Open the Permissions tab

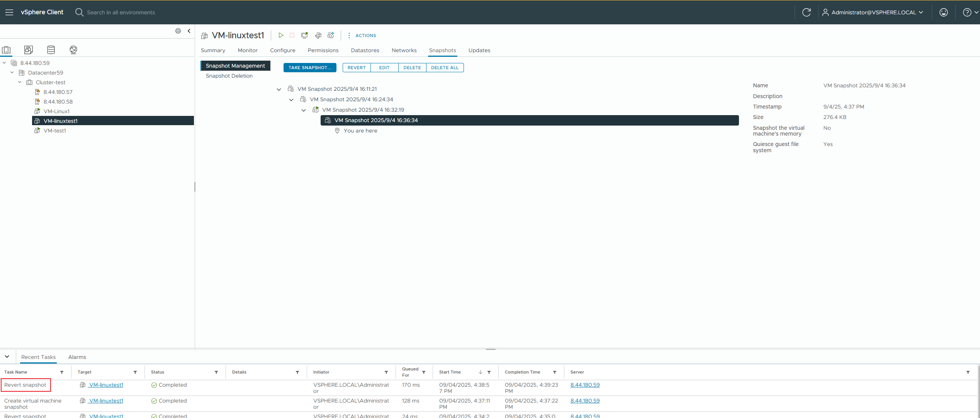tap(323, 50)
